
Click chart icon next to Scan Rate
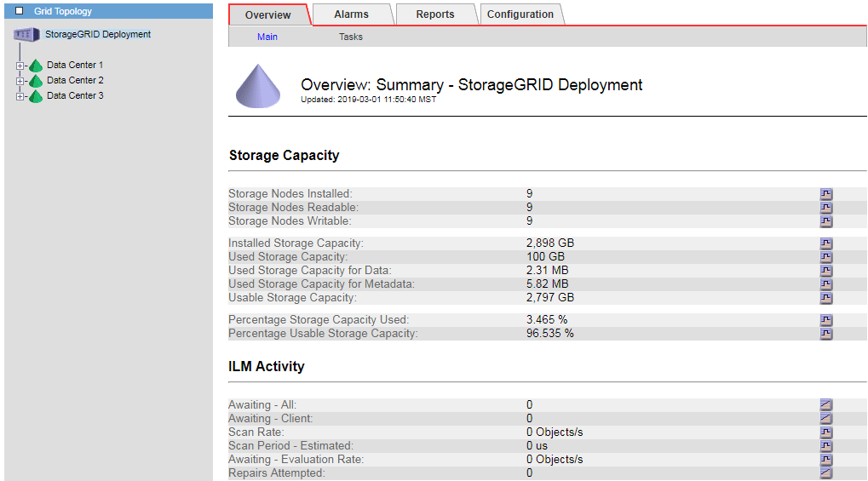point(825,432)
